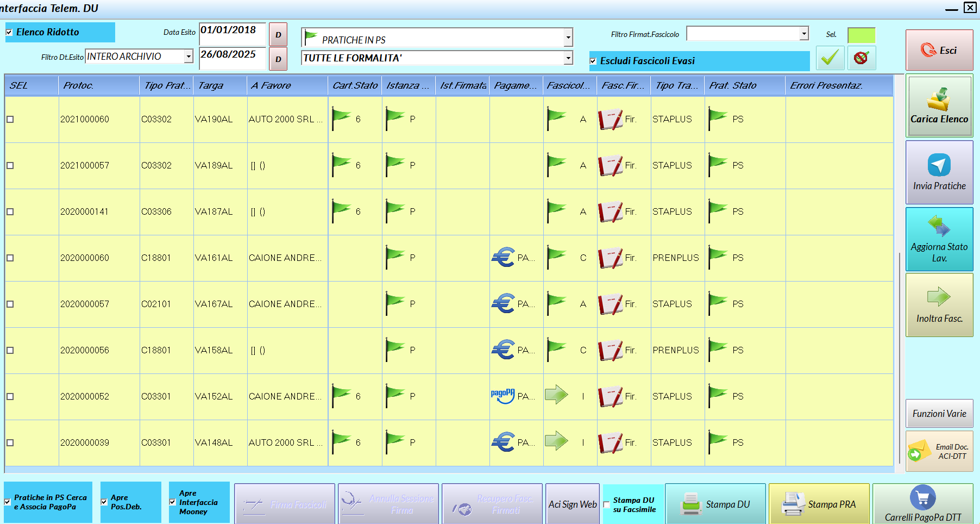The image size is (980, 524).
Task: Select the row checkbox for protocol 2021000060
Action: click(10, 120)
